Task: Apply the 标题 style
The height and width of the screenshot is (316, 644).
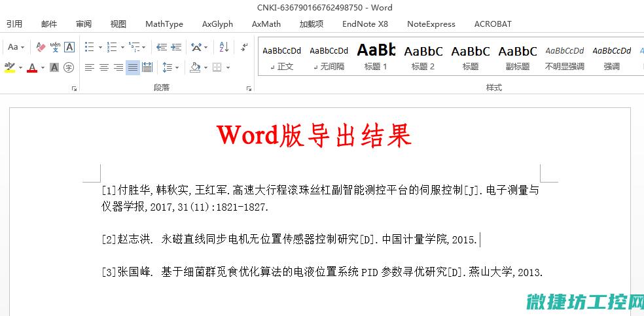Action: pos(471,57)
